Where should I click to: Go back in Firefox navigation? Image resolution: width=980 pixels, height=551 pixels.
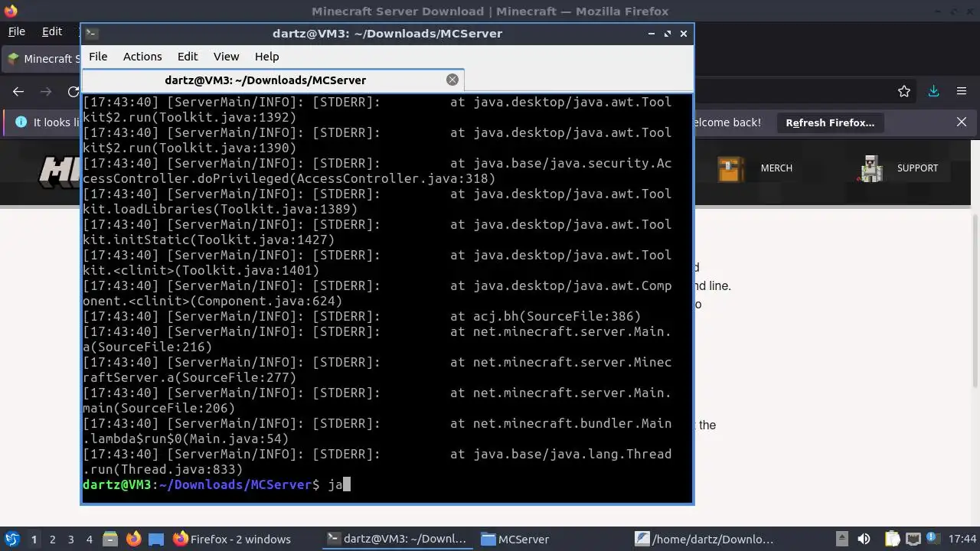point(18,92)
